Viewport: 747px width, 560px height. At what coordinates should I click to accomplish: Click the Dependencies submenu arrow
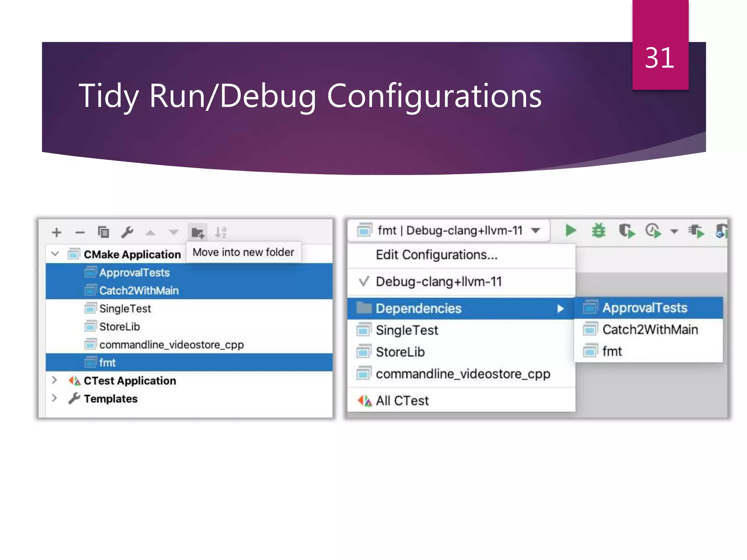tap(561, 309)
